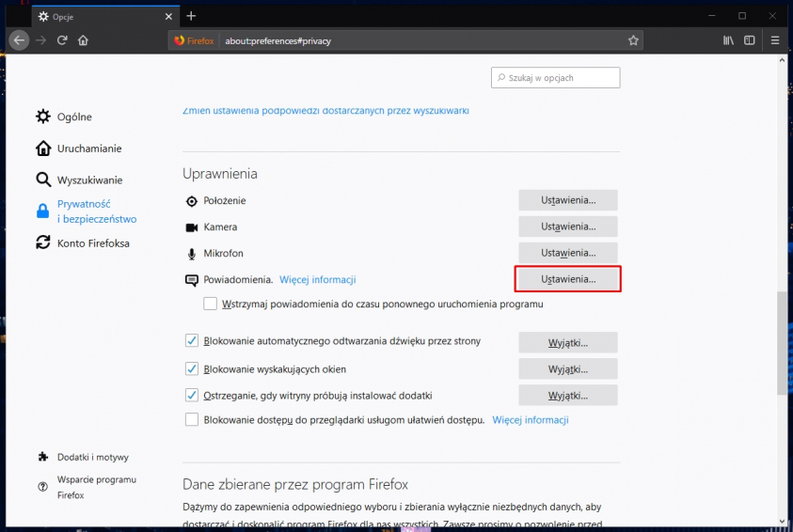Viewport: 793px width, 532px height.
Task: Open Ustawienia for Powiadomienia
Action: [x=568, y=279]
